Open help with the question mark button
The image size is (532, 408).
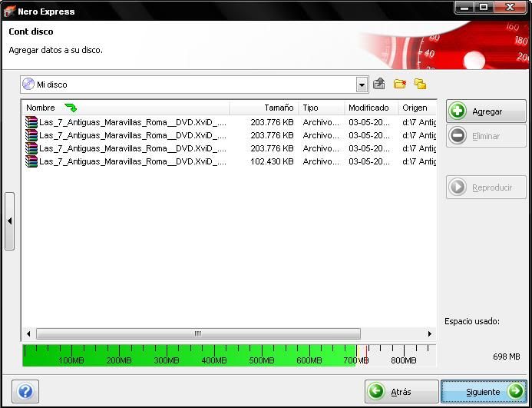tap(25, 391)
